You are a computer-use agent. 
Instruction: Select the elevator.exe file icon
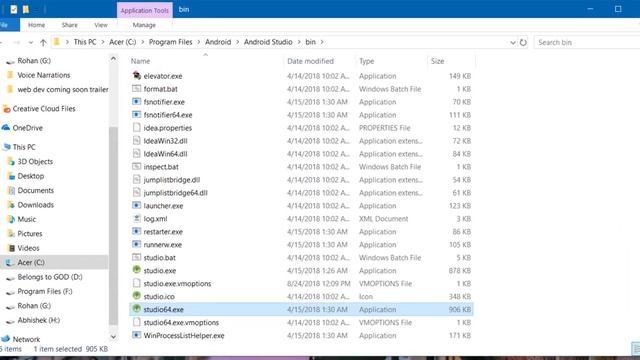point(137,76)
